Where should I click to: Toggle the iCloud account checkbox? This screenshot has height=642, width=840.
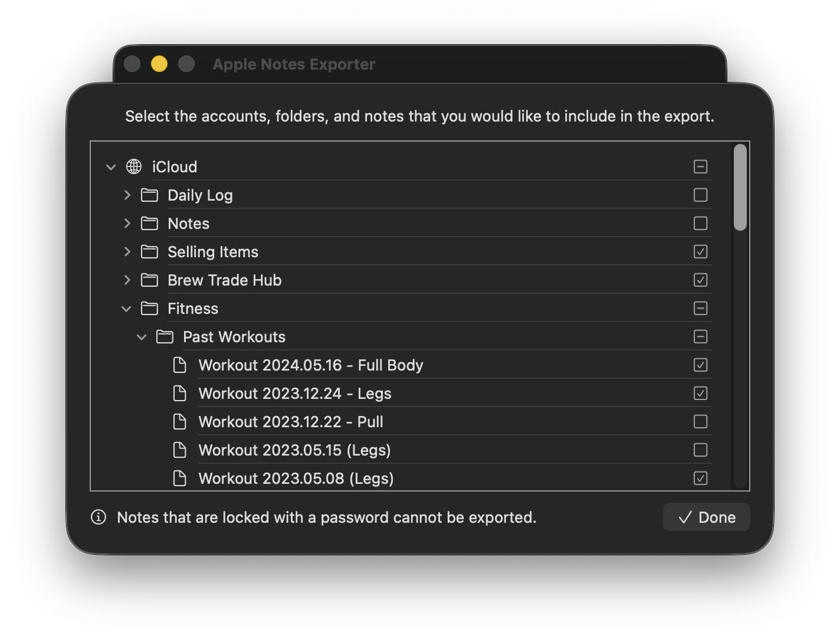pos(700,167)
